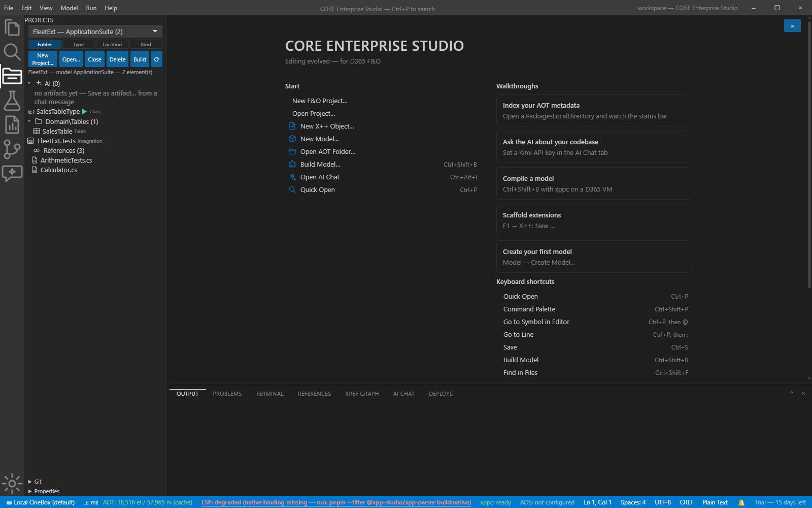
Task: Click the refresh projects icon button
Action: [x=157, y=59]
